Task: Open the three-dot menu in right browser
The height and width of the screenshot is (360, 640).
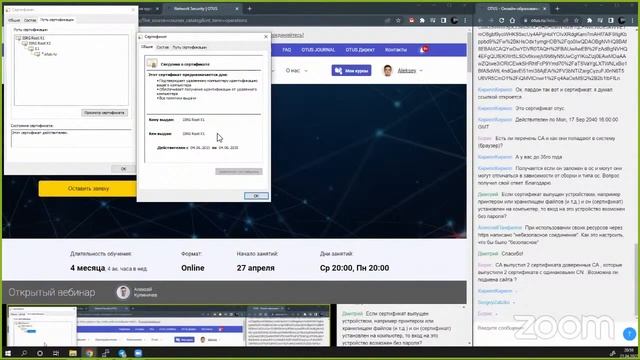Action: [x=633, y=20]
